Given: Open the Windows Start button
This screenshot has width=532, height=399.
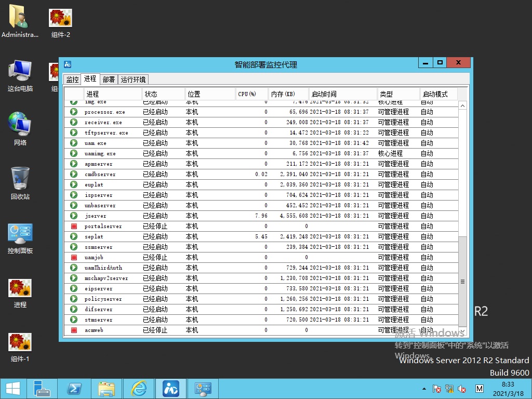Looking at the screenshot, I should 13,389.
